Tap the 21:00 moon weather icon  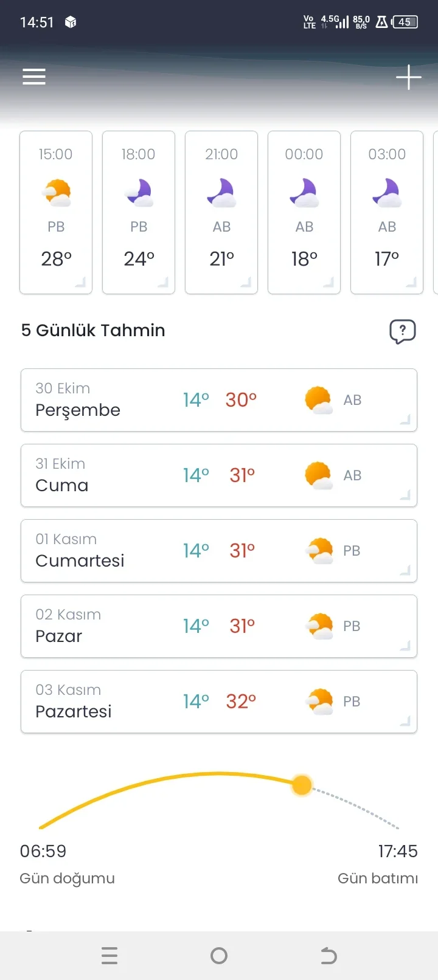click(x=221, y=193)
